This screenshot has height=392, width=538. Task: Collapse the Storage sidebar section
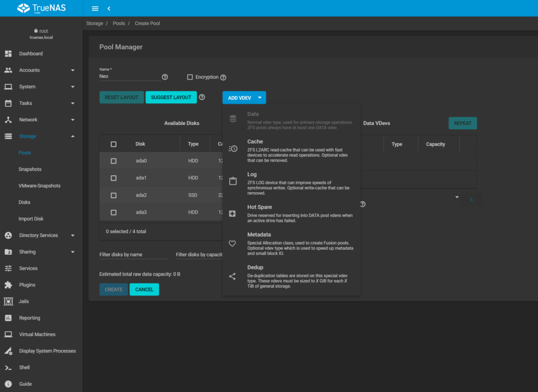coord(73,136)
